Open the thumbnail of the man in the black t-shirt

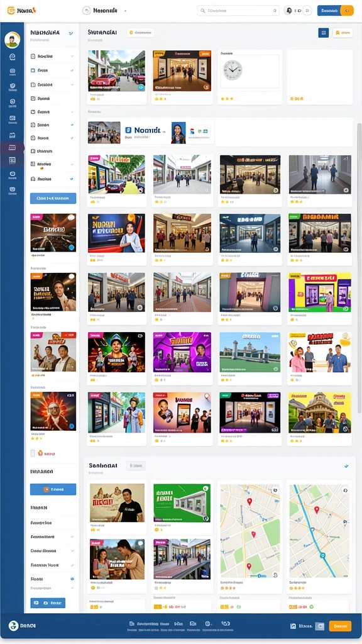(117, 502)
